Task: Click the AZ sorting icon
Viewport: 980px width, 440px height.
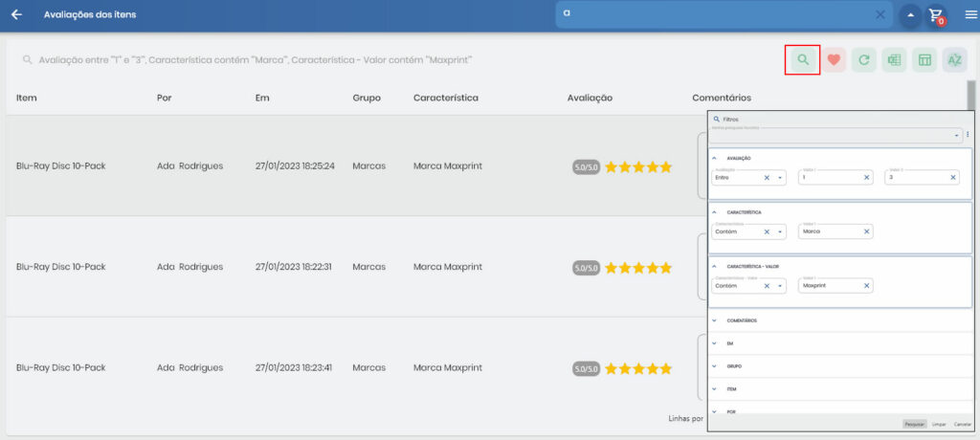Action: coord(954,60)
